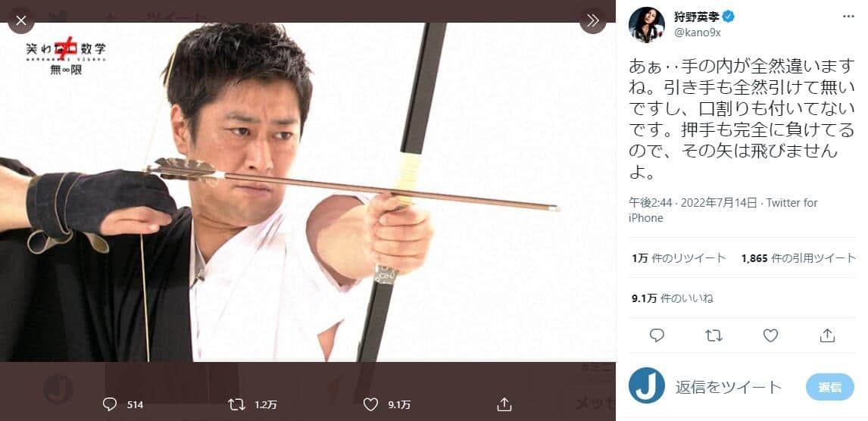Retweet from the tweet side panel
868x421 pixels.
coord(713,335)
